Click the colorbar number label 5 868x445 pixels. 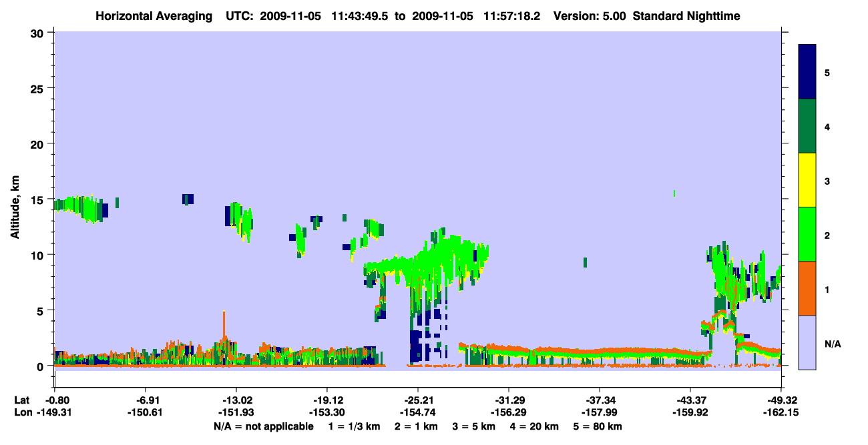(x=827, y=72)
